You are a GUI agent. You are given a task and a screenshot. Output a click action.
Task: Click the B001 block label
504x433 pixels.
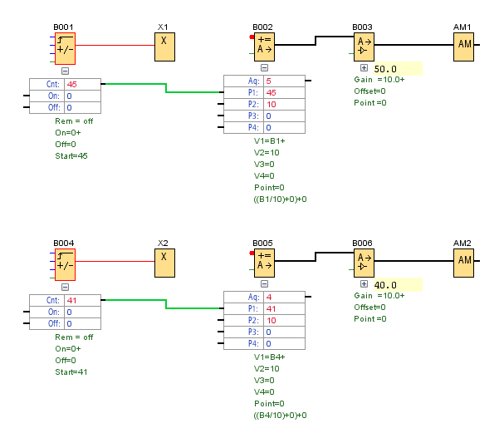[x=63, y=27]
